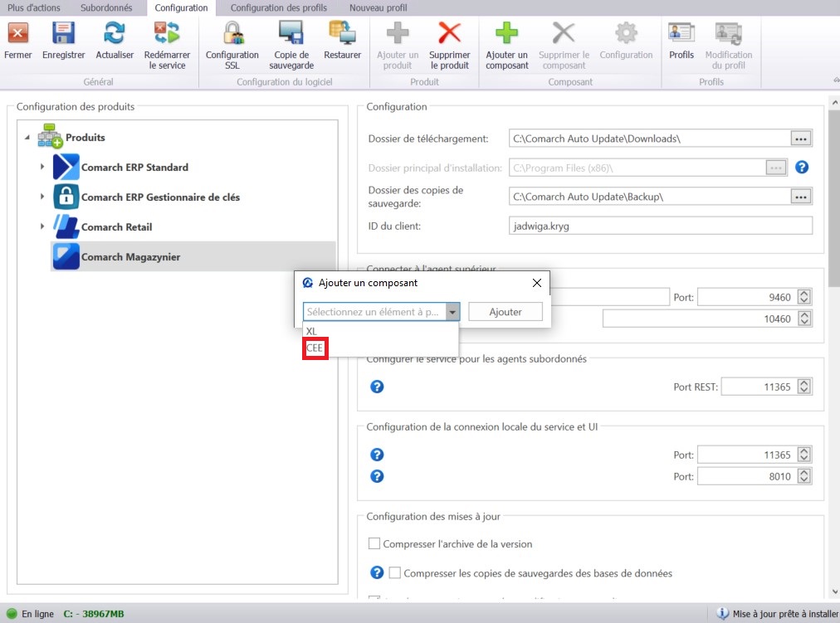
Task: Click the Port REST 11365 spinner
Action: point(804,387)
